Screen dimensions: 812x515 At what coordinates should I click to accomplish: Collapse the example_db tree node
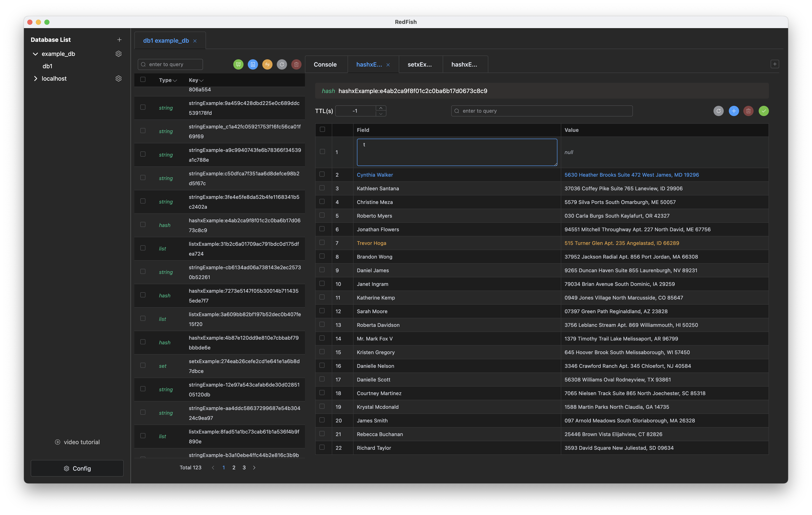35,54
